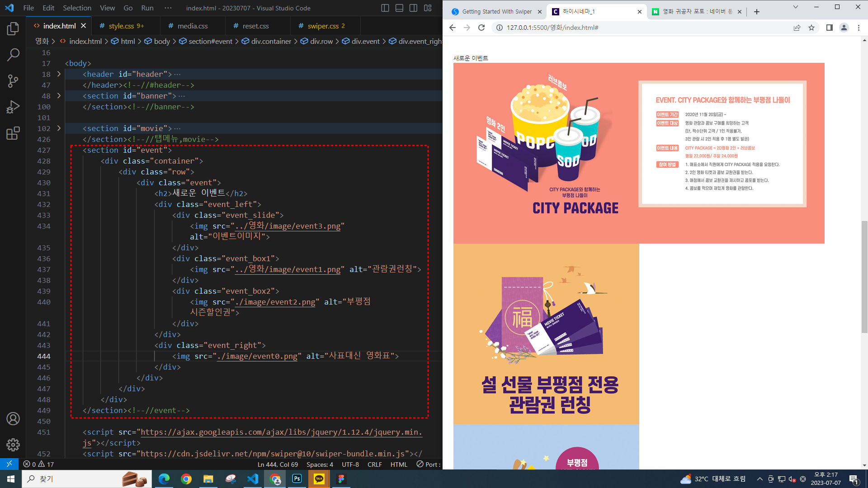Click the Accounts icon in activity bar
This screenshot has height=488, width=868.
tap(13, 419)
